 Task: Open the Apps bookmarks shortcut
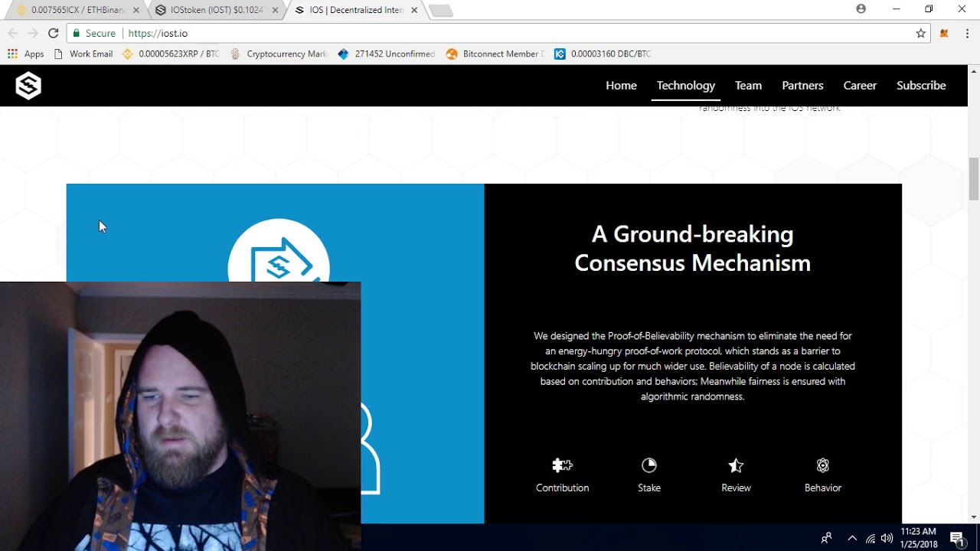point(26,54)
